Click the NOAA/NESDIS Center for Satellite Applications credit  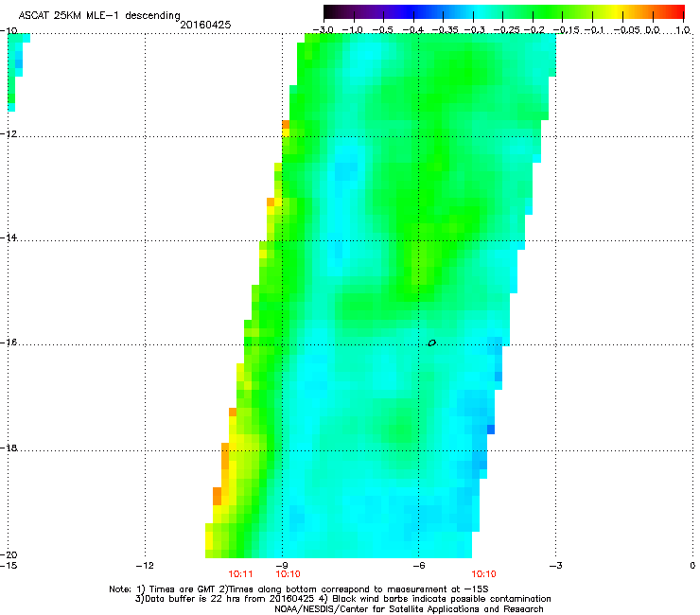(409, 609)
